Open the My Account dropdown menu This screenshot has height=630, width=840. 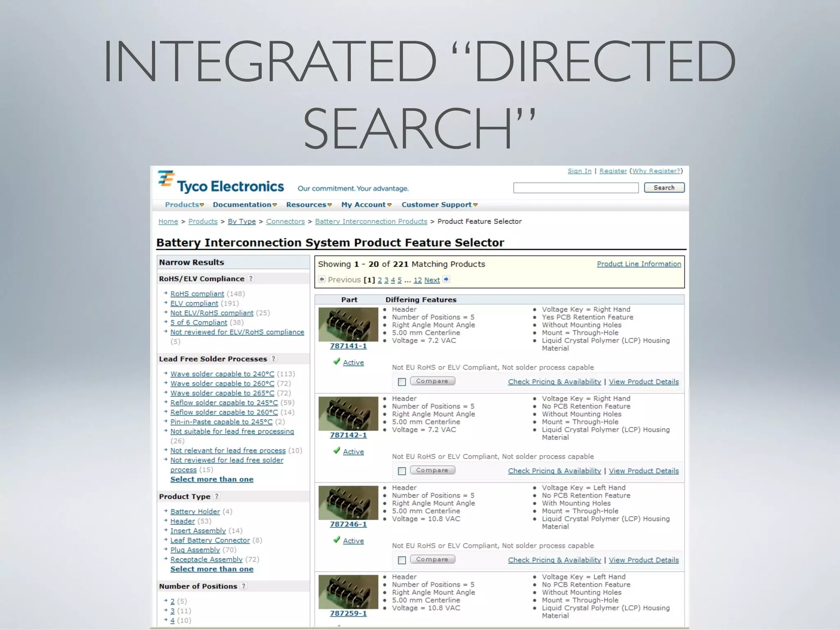[367, 205]
